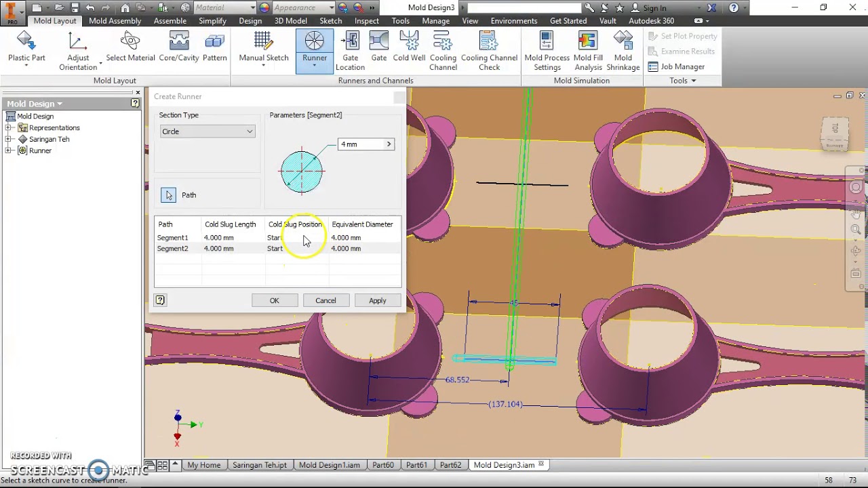
Task: Click Cancel in Create Runner dialog
Action: coord(325,300)
